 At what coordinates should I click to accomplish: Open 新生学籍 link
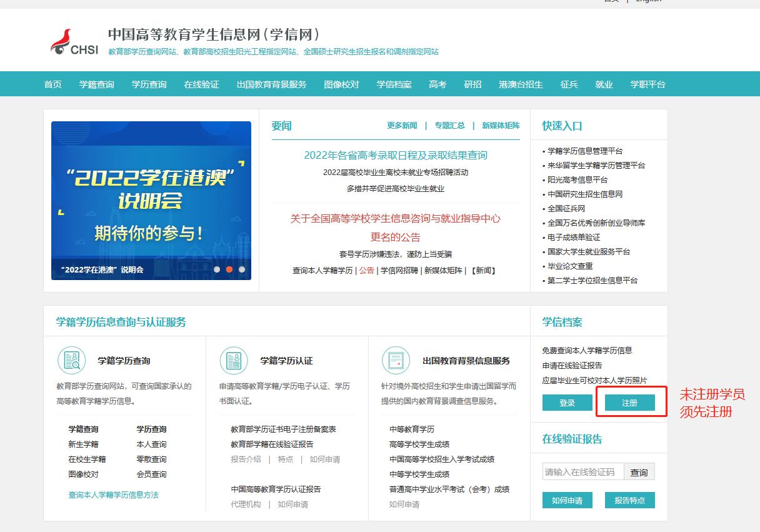[x=83, y=444]
